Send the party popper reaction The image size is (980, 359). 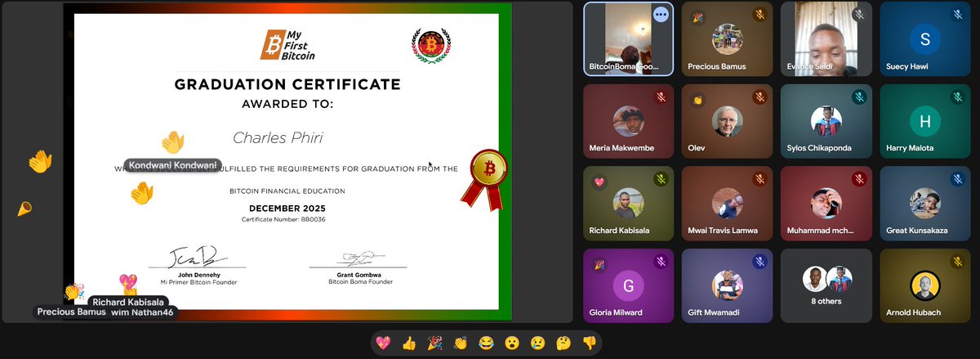[x=435, y=343]
